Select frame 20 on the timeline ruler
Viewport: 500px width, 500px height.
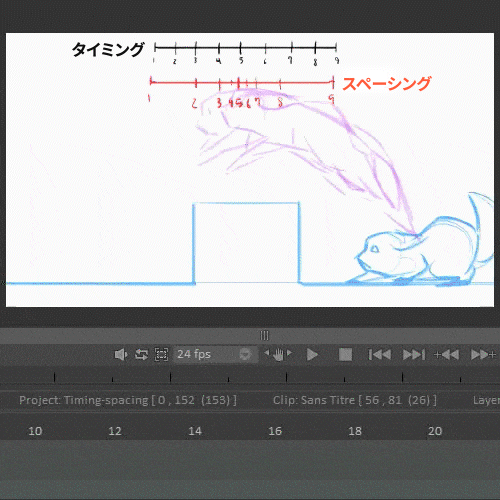tap(435, 431)
